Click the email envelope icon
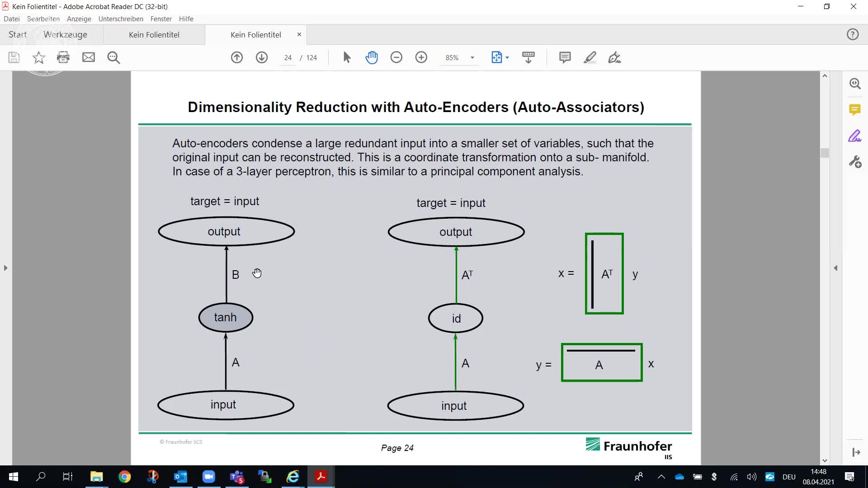868x488 pixels. [x=89, y=57]
